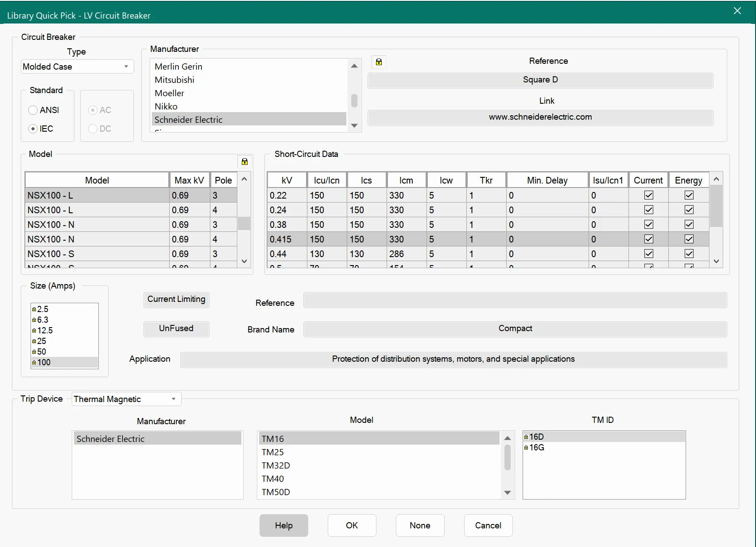The height and width of the screenshot is (547, 756).
Task: Choose the locked 16D TM ID
Action: coord(536,437)
